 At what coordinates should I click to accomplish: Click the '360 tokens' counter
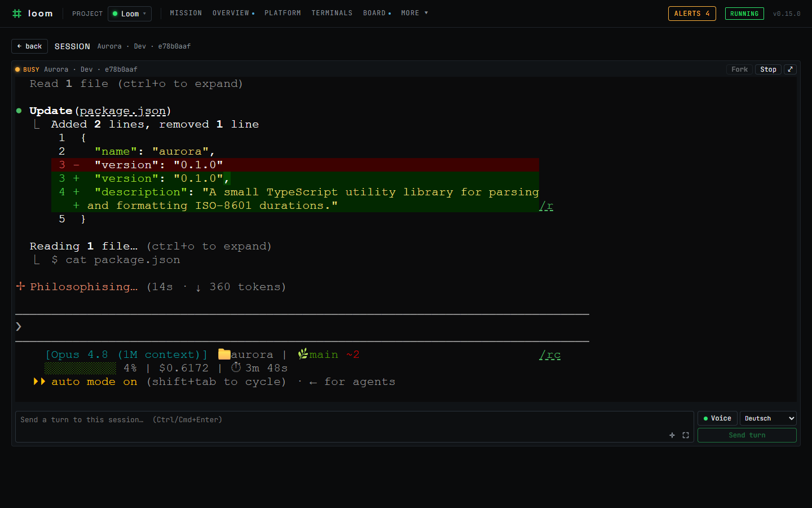coord(244,287)
